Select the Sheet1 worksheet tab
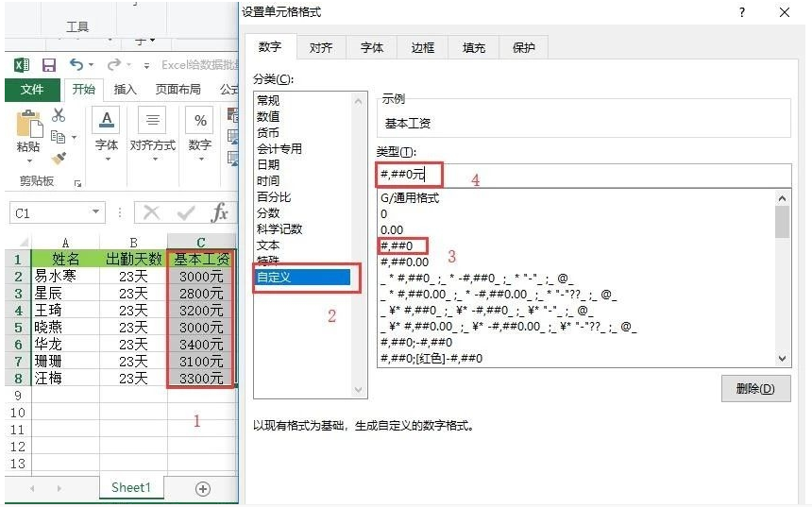The height and width of the screenshot is (507, 812). (131, 487)
